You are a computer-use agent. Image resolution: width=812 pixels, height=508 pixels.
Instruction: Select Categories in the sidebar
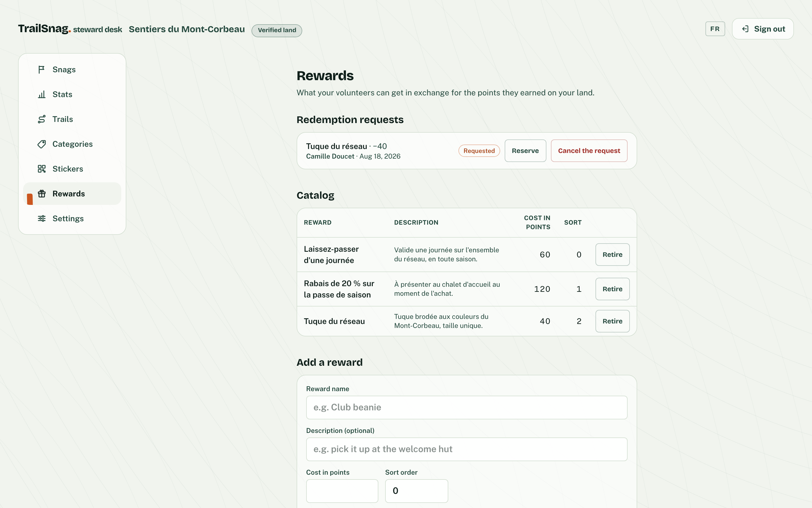point(72,144)
